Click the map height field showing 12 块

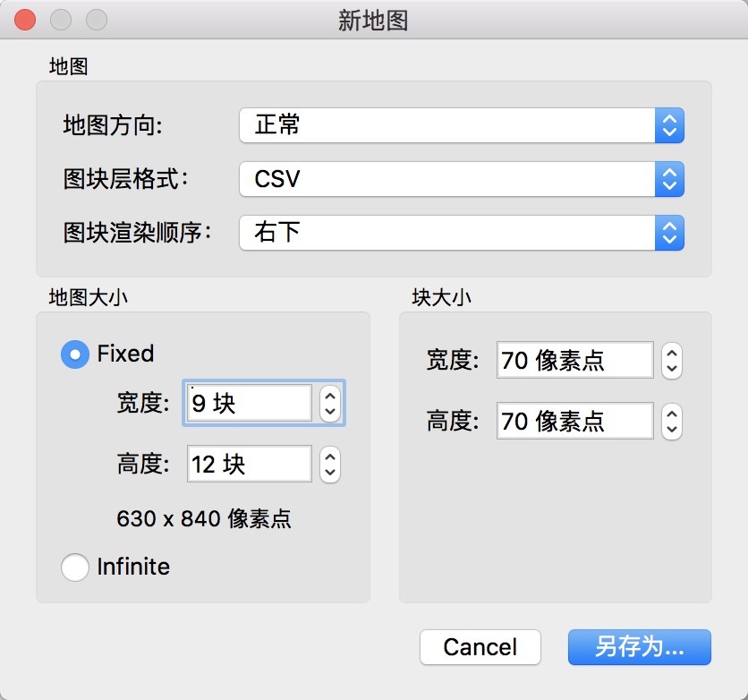pos(249,464)
